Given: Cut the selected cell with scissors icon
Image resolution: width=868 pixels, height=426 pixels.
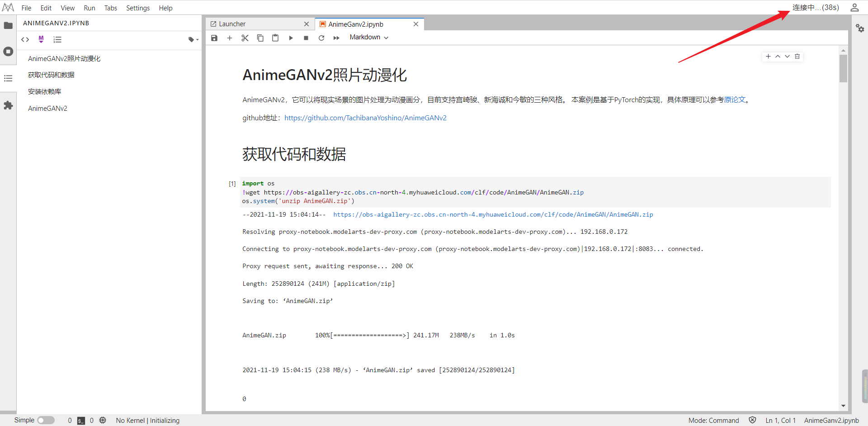Looking at the screenshot, I should click(x=245, y=38).
